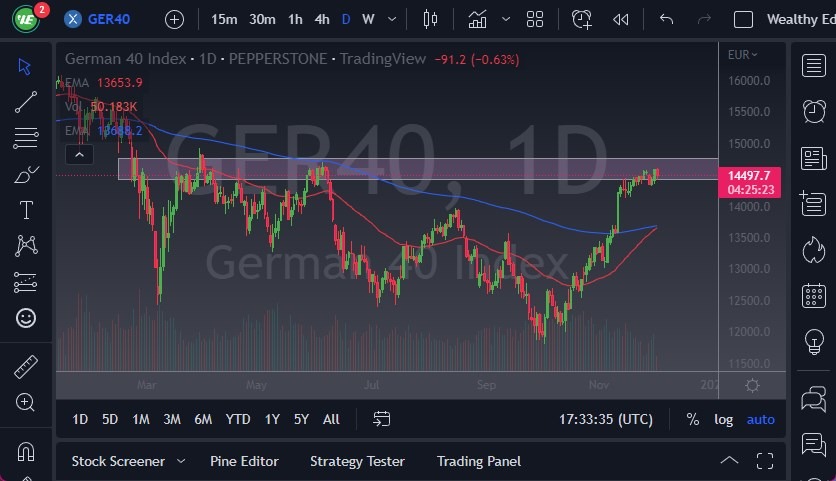Toggle the log scale

[x=723, y=419]
